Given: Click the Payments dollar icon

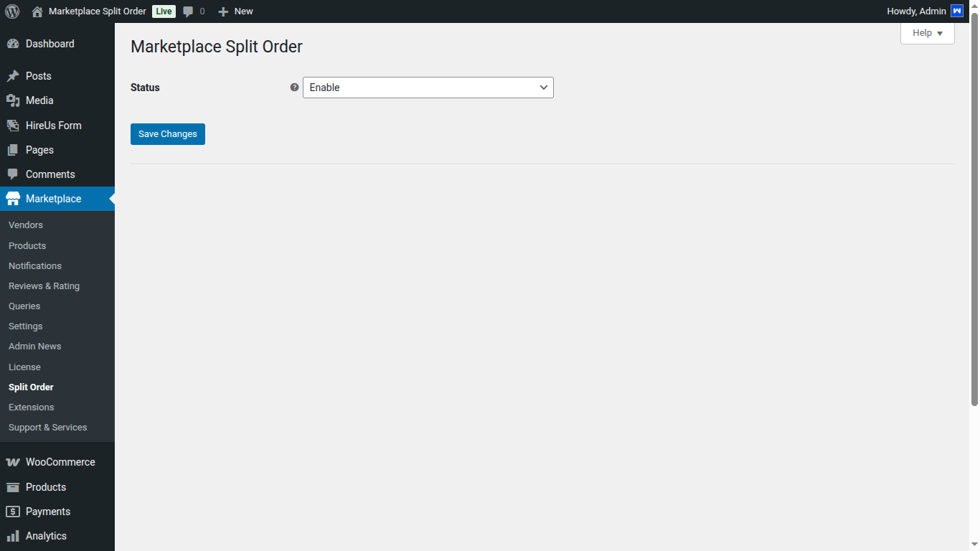Looking at the screenshot, I should [x=14, y=511].
